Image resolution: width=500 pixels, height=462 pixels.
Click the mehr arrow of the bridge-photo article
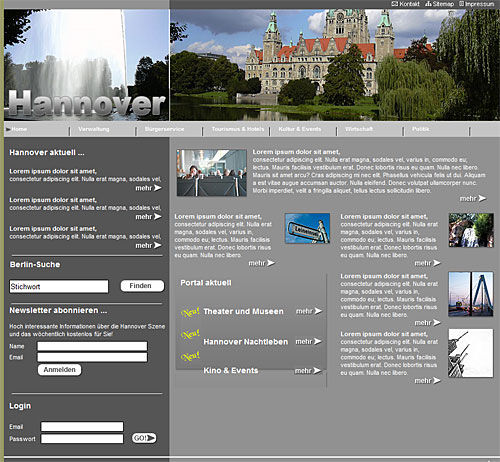[428, 323]
